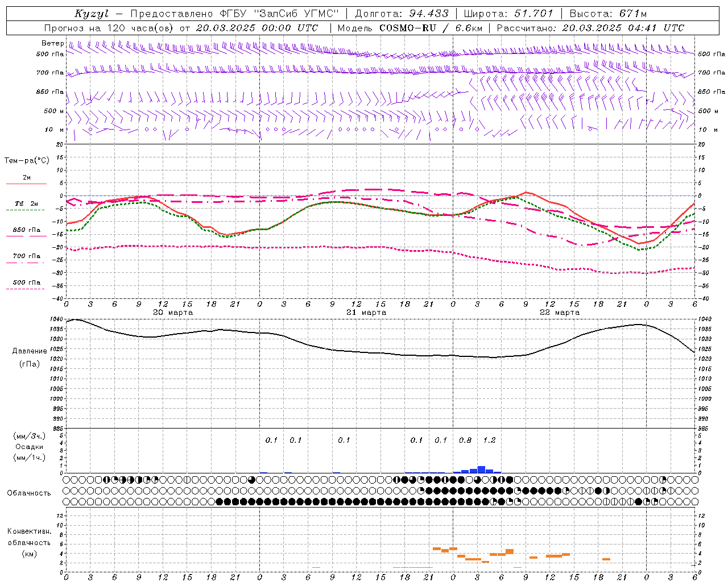This screenshot has width=728, height=582.
Task: Click the latitude value "Широта: 51.701"
Action: [508, 14]
